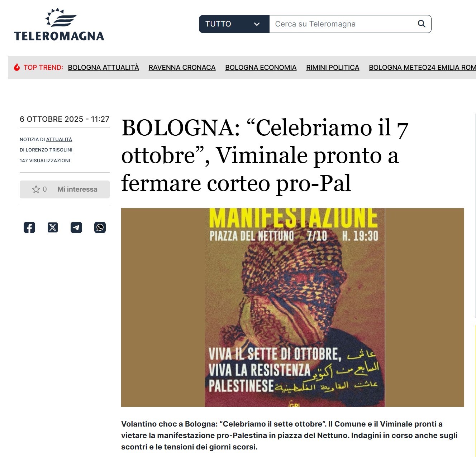476x457 pixels.
Task: Expand the chevron next to TUTTO
Action: point(257,24)
